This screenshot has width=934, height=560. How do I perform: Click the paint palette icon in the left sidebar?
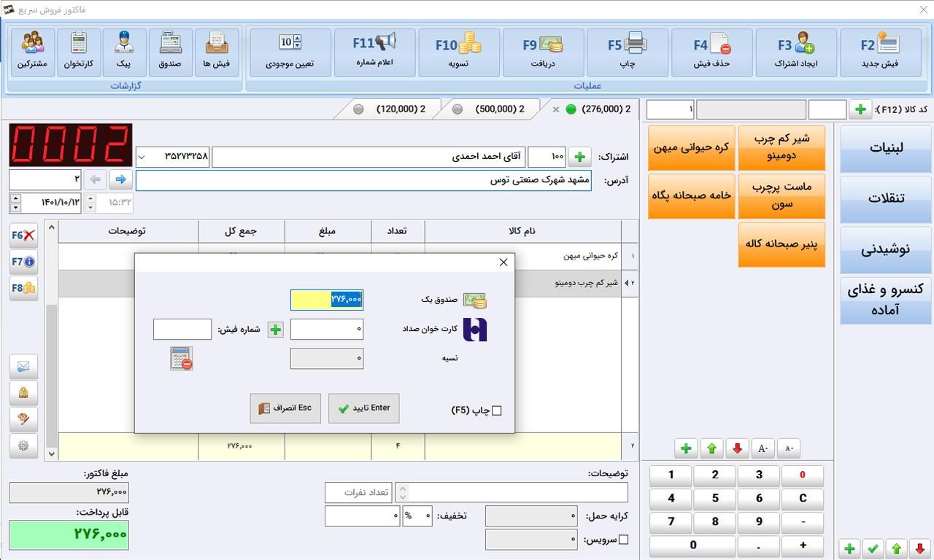[x=23, y=419]
